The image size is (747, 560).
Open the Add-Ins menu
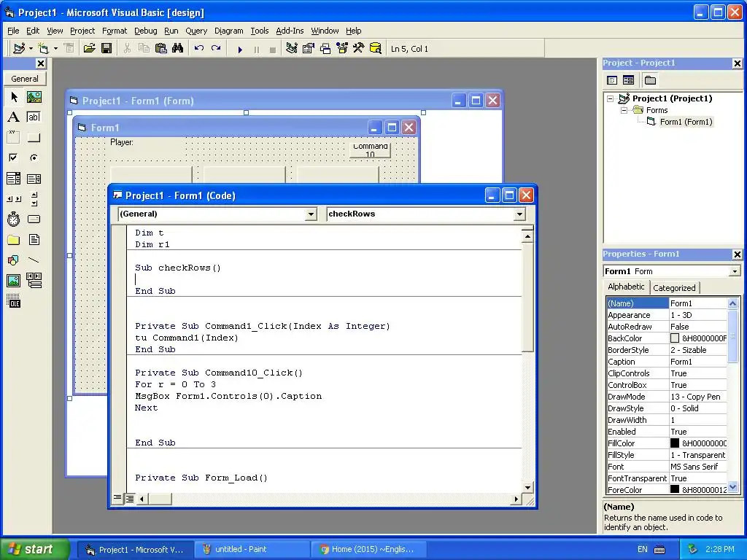pyautogui.click(x=290, y=31)
